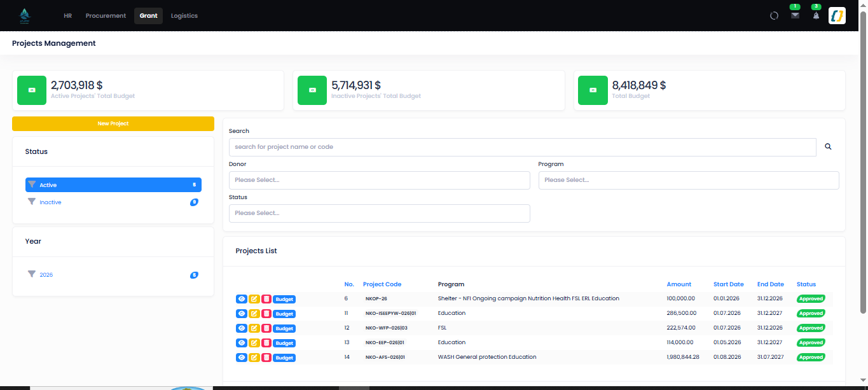
Task: Click the New Project button
Action: 113,123
